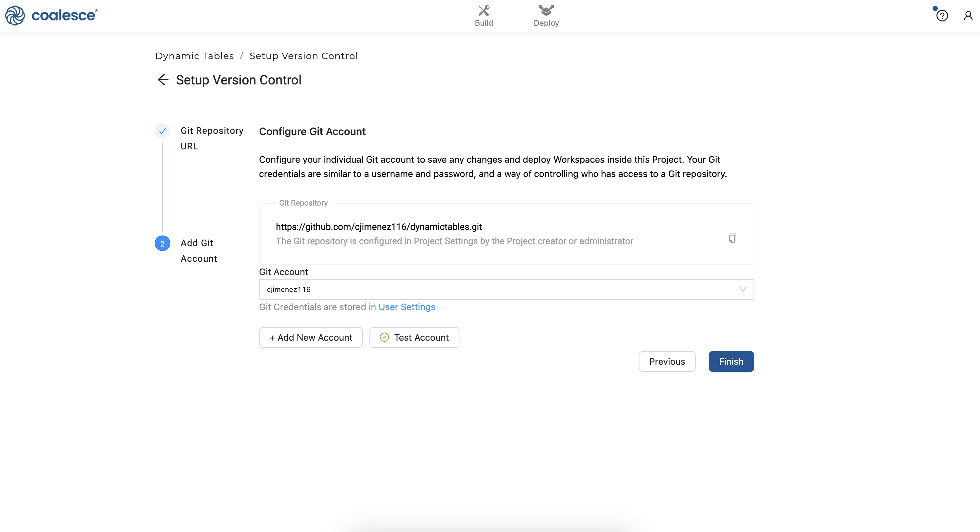Screen dimensions: 980x532
Task: Click the step 2 circle indicator
Action: click(x=162, y=244)
